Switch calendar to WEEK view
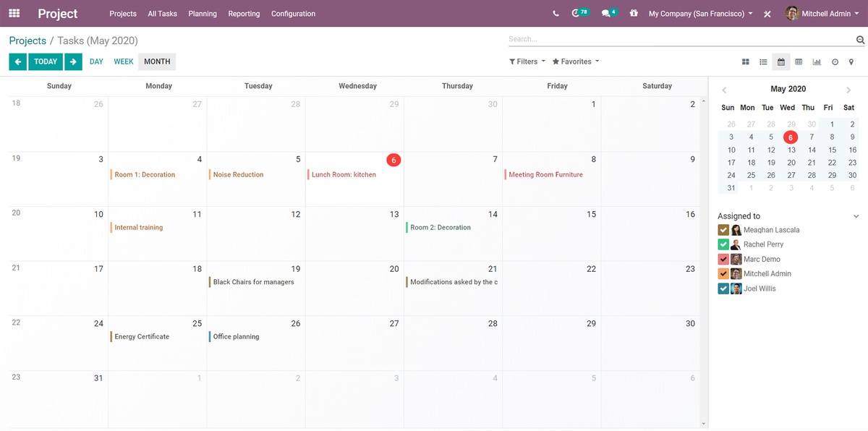 124,61
